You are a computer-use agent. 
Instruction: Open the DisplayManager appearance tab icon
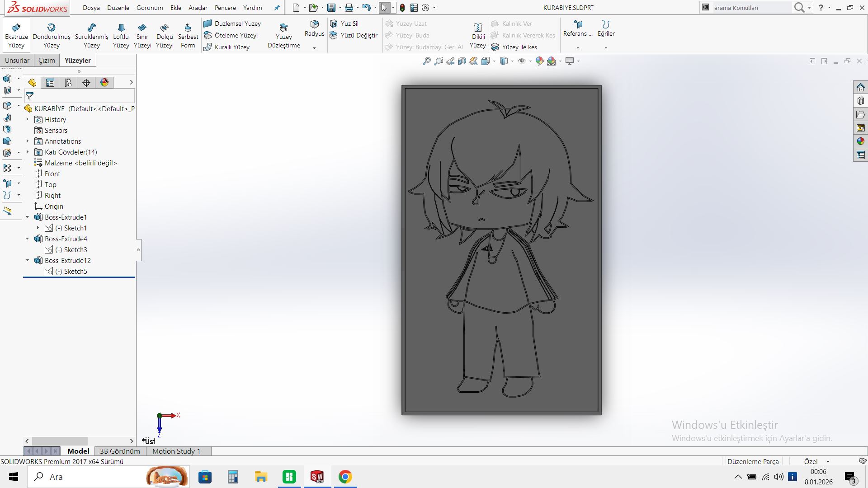[x=104, y=82]
